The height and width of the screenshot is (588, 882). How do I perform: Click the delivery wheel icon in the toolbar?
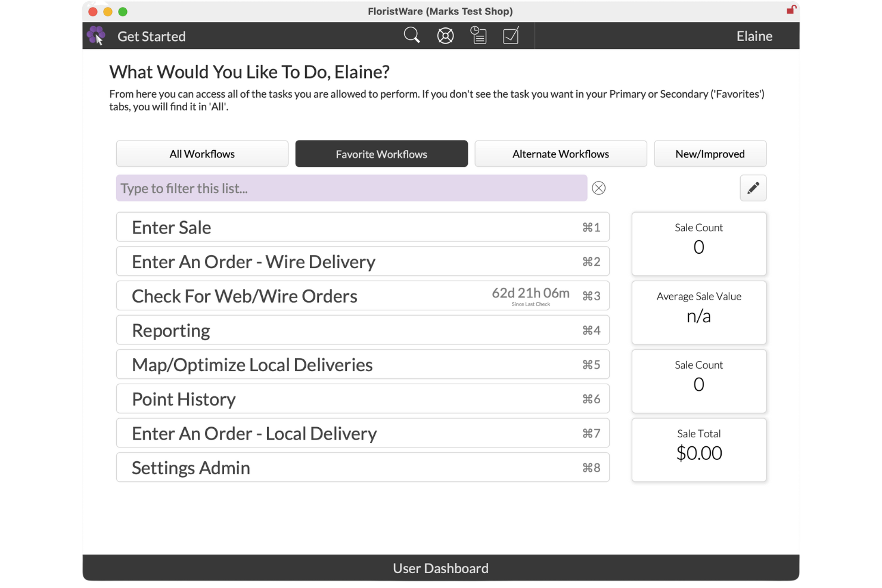pos(445,36)
